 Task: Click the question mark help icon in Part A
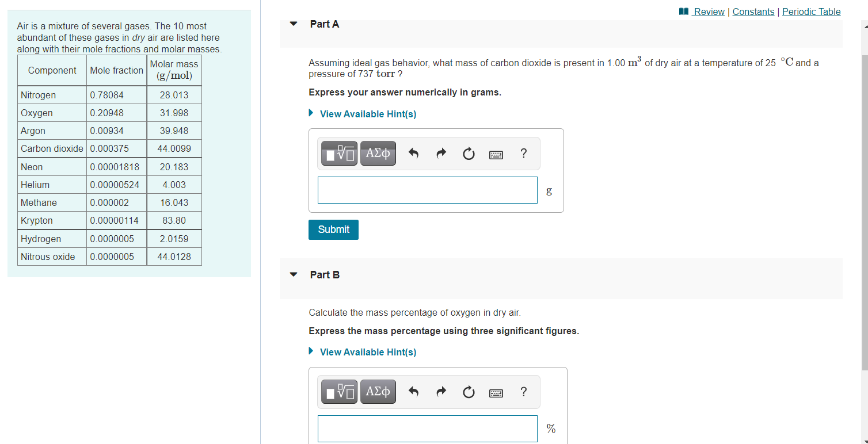coord(523,154)
